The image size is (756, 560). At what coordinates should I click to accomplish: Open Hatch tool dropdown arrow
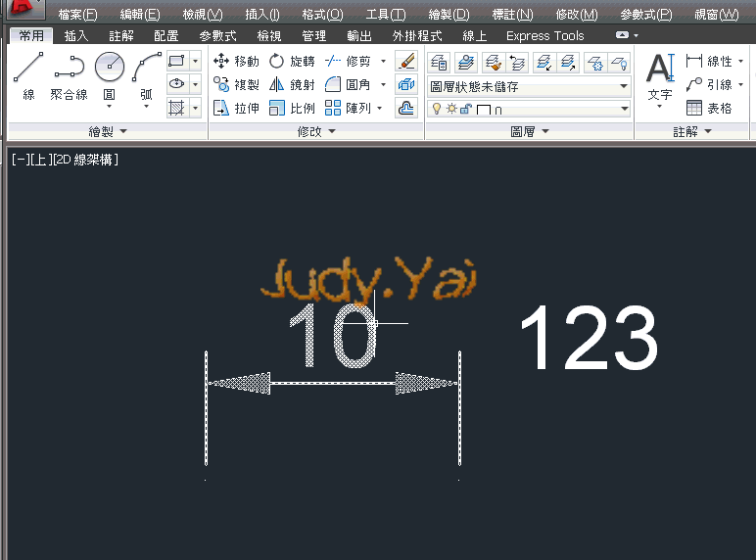tap(195, 108)
